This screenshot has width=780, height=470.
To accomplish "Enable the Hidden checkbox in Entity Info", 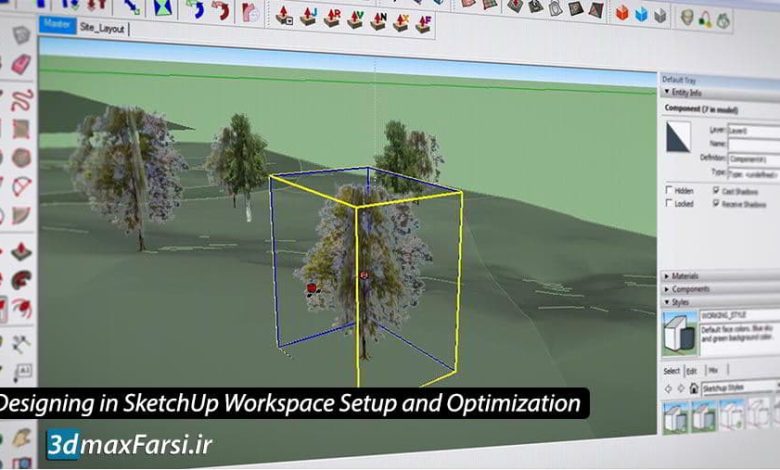I will point(670,189).
